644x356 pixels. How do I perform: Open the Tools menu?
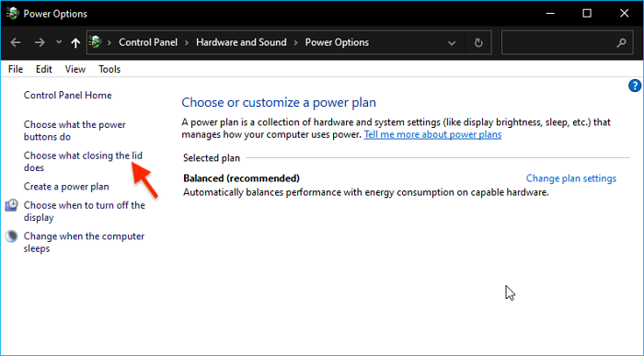109,69
